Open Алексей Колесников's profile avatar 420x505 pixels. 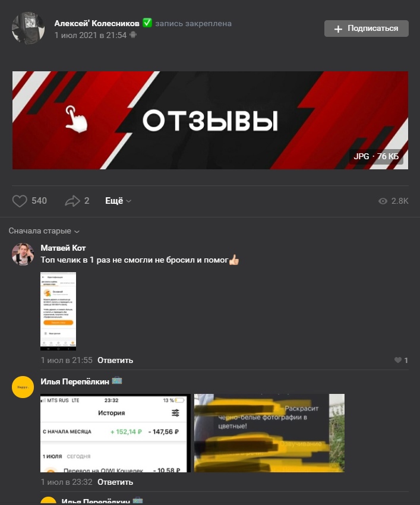pos(29,29)
